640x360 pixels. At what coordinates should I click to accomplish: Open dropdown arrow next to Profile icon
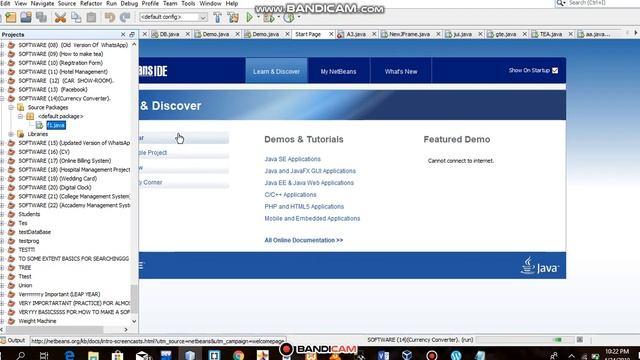point(299,17)
